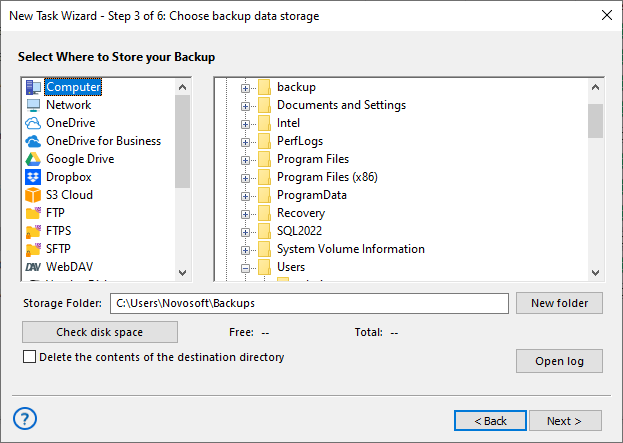623x443 pixels.
Task: Expand the ProgramData node
Action: coord(245,196)
